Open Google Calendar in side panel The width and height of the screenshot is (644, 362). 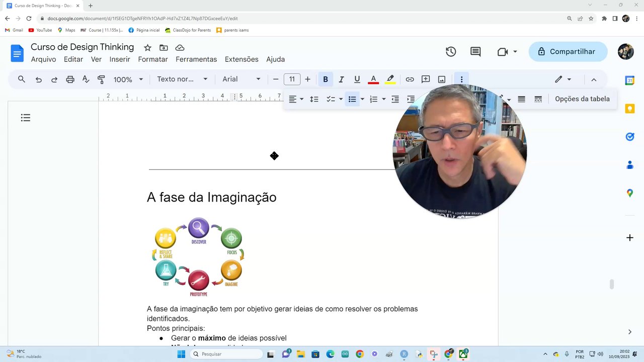pos(630,80)
